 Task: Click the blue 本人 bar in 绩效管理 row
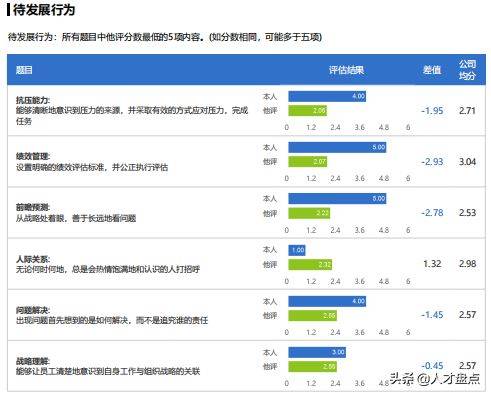point(337,147)
